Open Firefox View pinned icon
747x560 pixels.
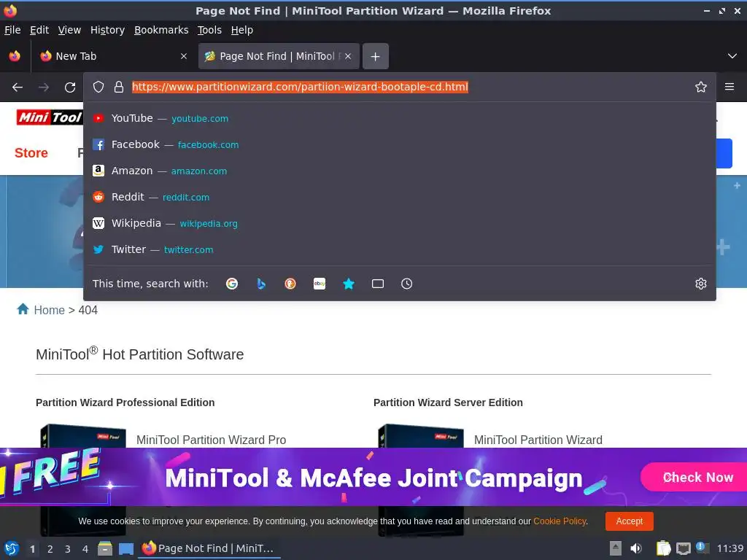[x=15, y=56]
